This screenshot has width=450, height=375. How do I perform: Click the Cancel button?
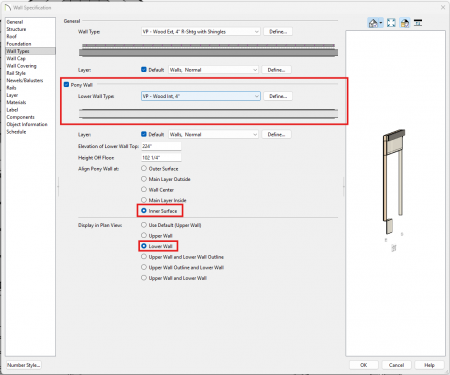[396, 365]
